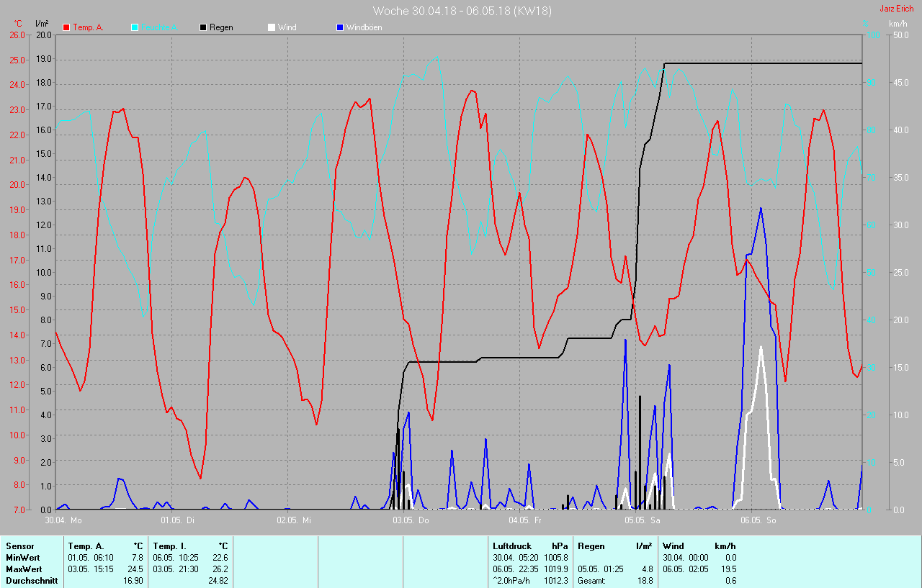This screenshot has width=922, height=588.
Task: Click the timestamp "06.05. 02:05"
Action: pos(686,569)
